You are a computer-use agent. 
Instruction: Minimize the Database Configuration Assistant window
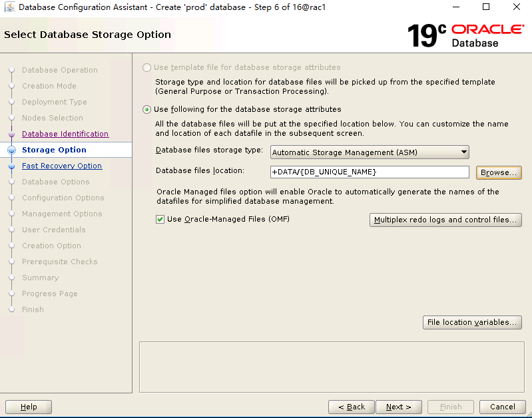(456, 7)
